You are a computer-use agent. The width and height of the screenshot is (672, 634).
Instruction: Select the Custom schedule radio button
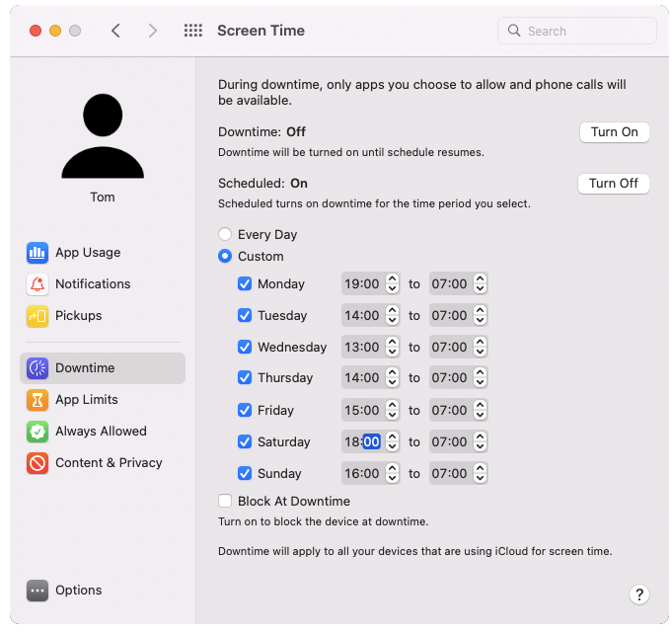(225, 256)
